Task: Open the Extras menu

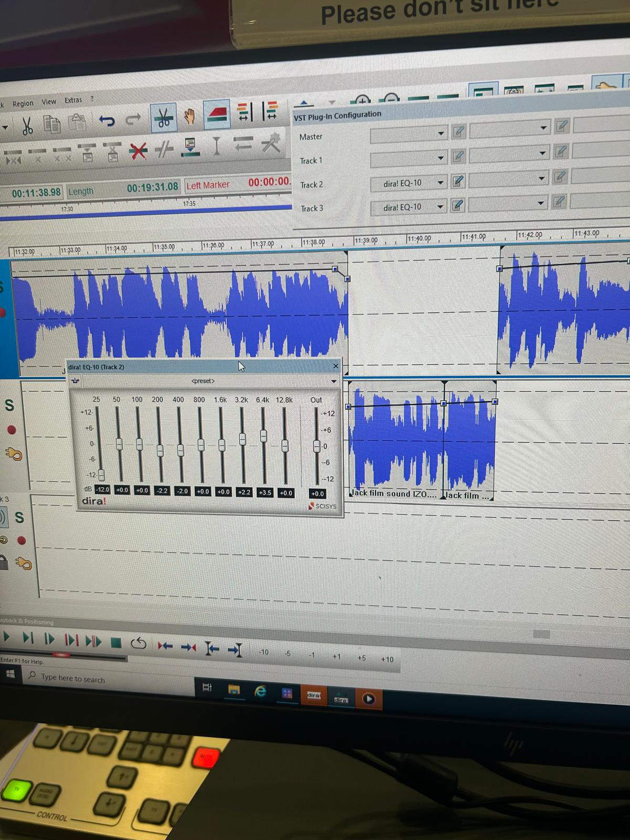Action: pos(73,100)
